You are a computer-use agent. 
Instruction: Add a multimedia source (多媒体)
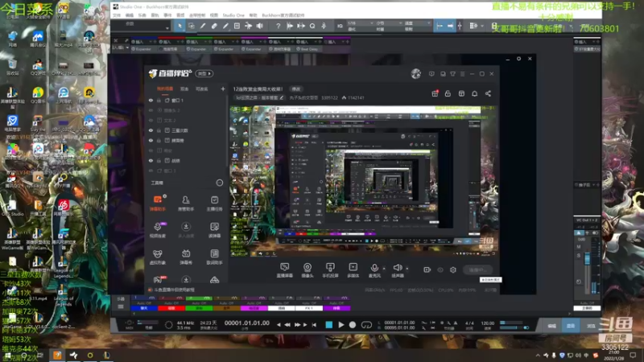click(x=353, y=270)
